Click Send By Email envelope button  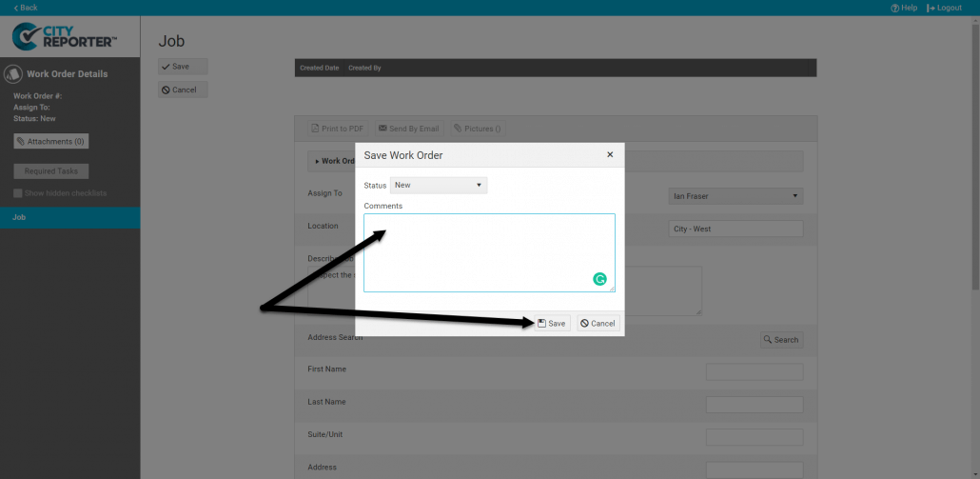(x=408, y=129)
